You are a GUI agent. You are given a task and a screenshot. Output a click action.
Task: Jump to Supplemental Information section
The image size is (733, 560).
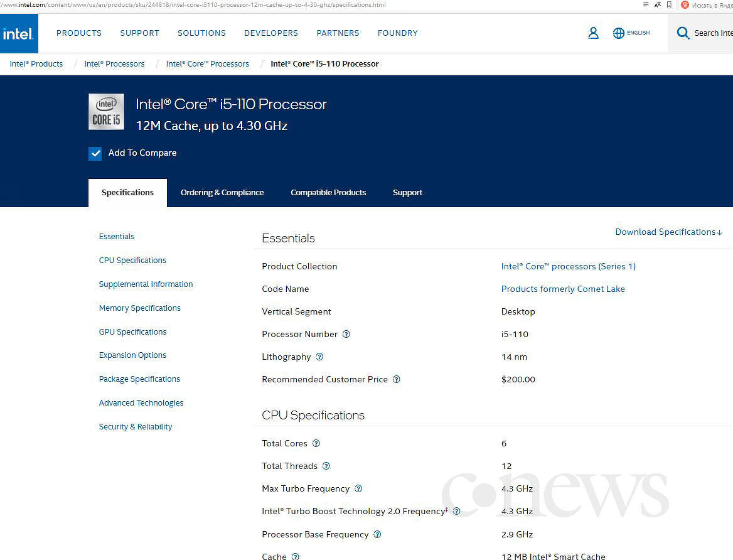(x=146, y=284)
